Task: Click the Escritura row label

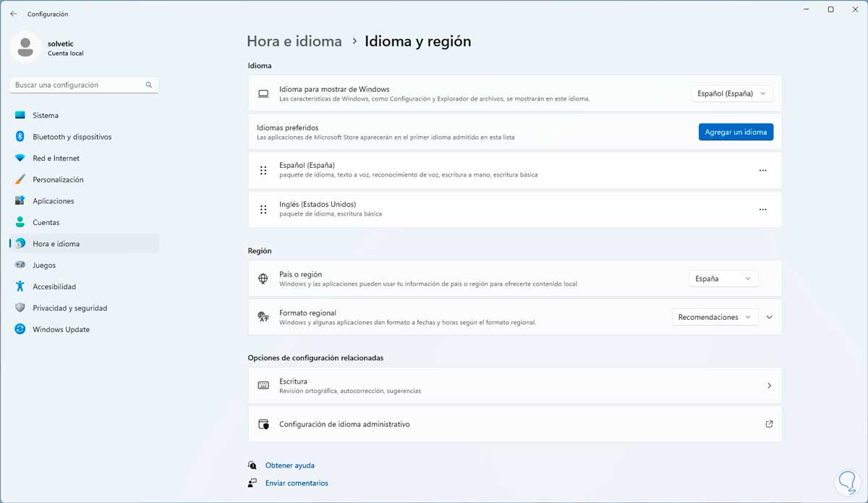Action: click(293, 381)
